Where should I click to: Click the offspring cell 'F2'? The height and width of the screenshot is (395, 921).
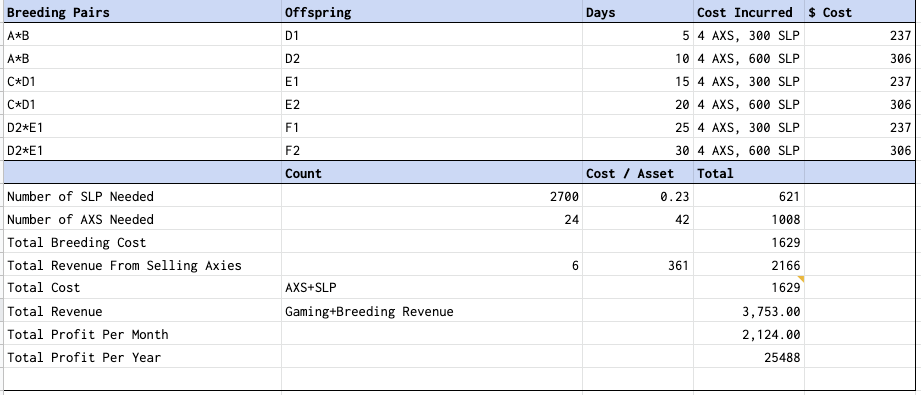(x=432, y=149)
